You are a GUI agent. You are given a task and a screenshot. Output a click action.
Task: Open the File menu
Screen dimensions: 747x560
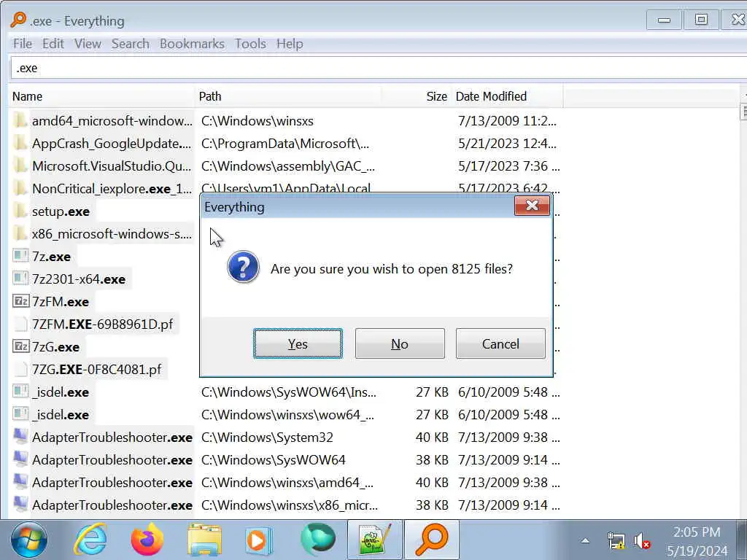23,44
